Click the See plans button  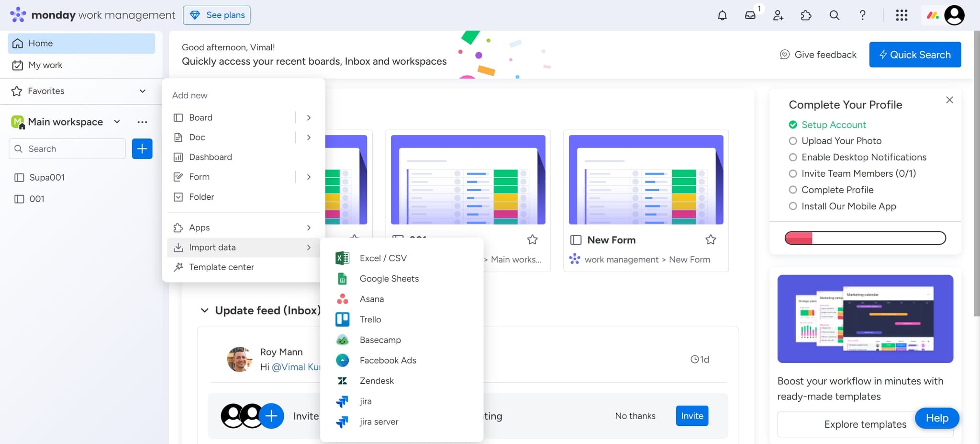[x=217, y=15]
